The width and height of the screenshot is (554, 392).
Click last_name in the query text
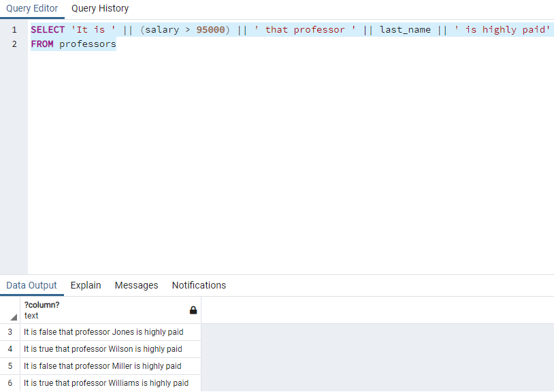point(405,30)
